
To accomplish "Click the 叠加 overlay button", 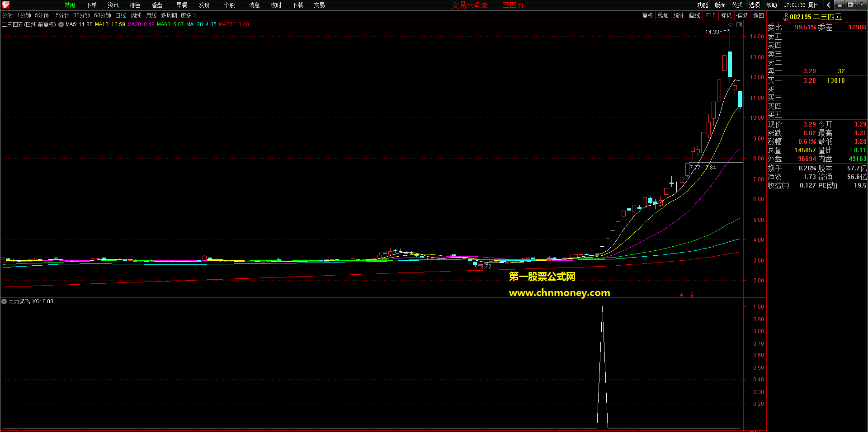I will (663, 15).
